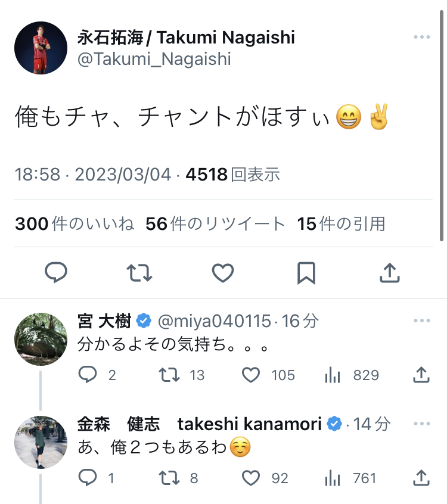Open 宮 大樹's rock profile picture
Viewport: 447px width, 504px height.
41,339
